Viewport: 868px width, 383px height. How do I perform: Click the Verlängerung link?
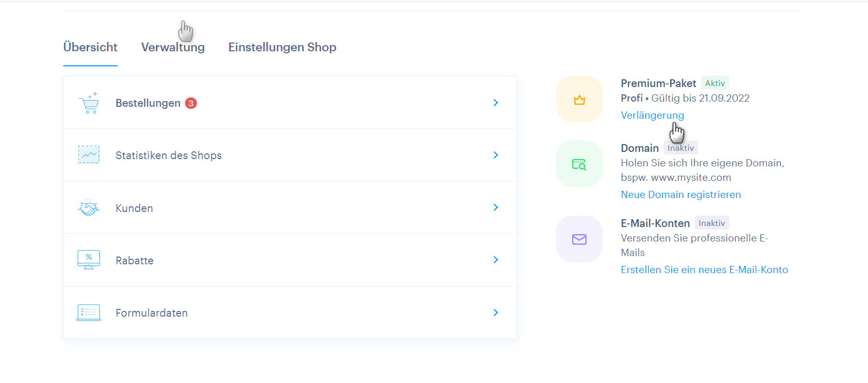(652, 115)
